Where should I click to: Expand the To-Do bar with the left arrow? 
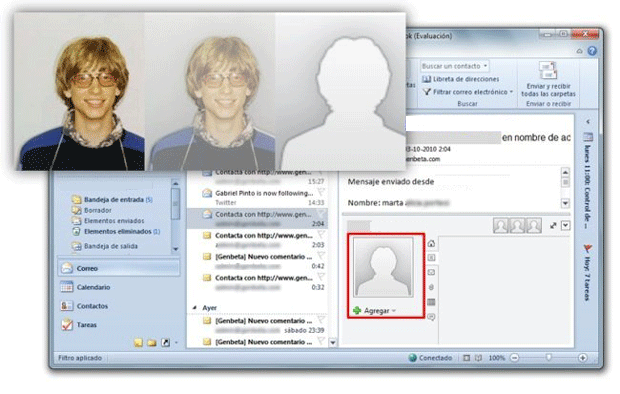point(588,122)
